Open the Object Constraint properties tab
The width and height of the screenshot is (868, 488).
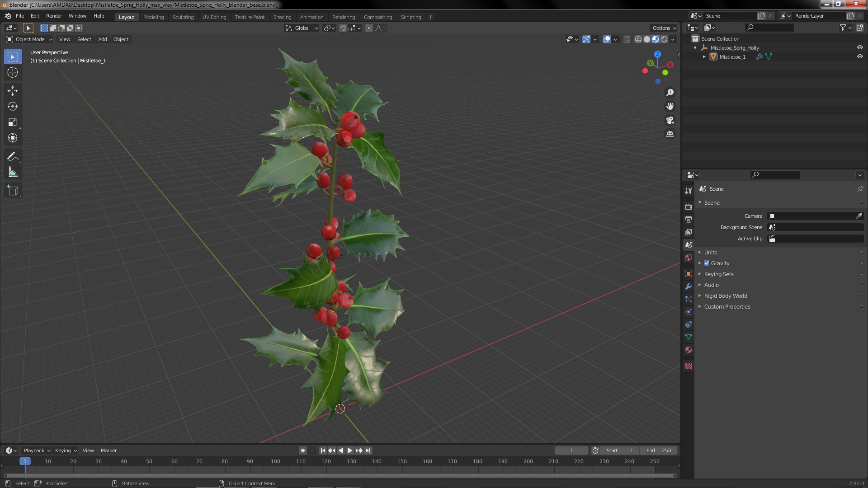pyautogui.click(x=689, y=324)
